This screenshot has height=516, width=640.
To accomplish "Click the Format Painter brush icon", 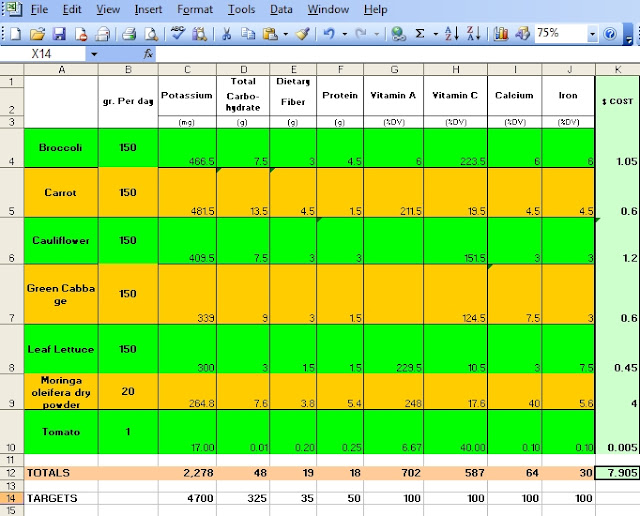I will [302, 33].
